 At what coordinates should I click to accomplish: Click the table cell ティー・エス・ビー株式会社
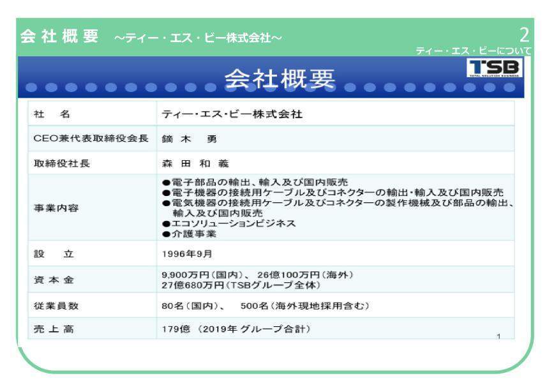pyautogui.click(x=232, y=114)
